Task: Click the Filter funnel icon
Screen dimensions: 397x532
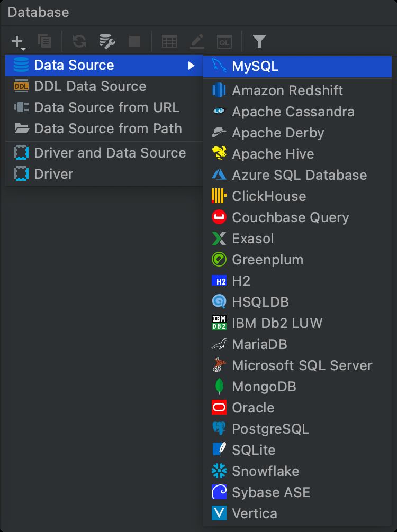Action: pos(259,41)
